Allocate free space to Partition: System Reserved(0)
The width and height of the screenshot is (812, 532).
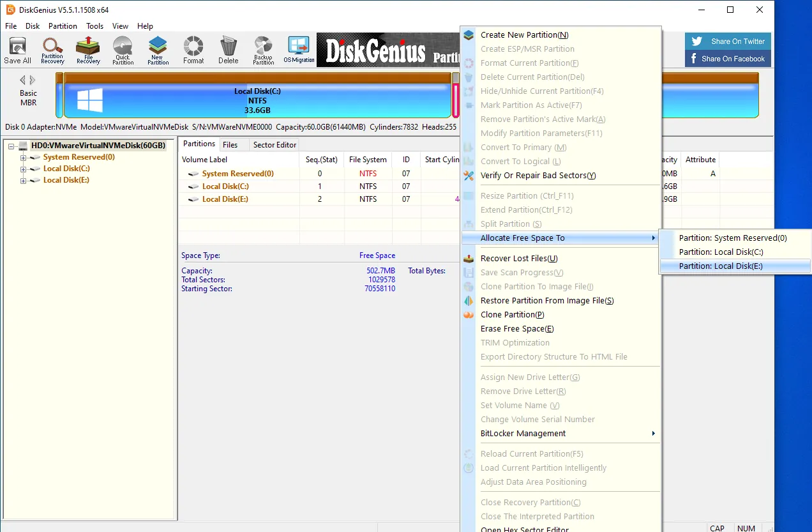pos(735,238)
